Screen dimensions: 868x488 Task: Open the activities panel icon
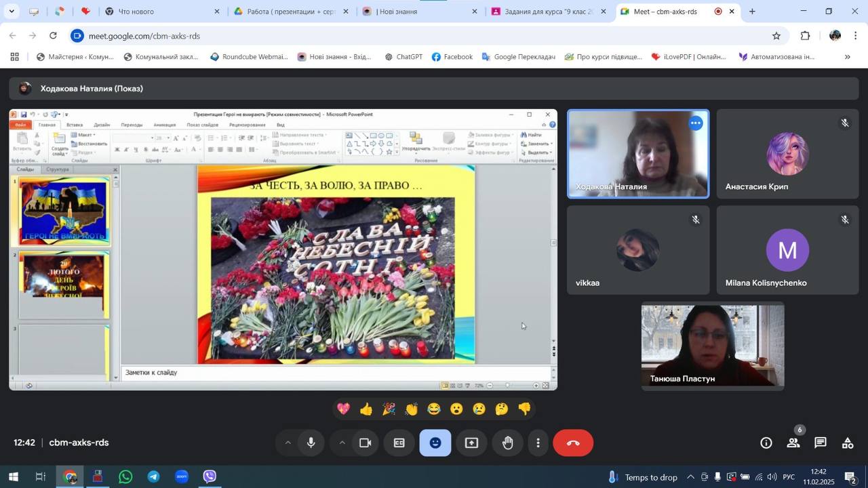click(847, 443)
